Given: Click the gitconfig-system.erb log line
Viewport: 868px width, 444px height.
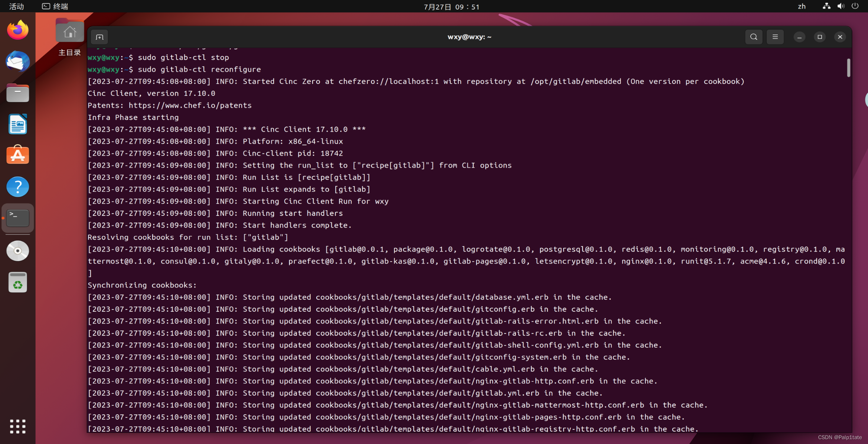Looking at the screenshot, I should click(x=359, y=357).
